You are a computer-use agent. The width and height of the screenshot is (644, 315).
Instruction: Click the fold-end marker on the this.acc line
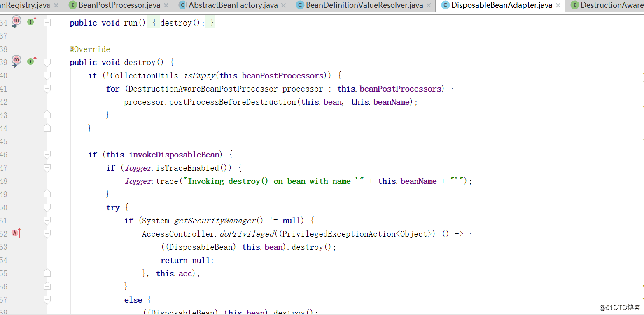47,273
